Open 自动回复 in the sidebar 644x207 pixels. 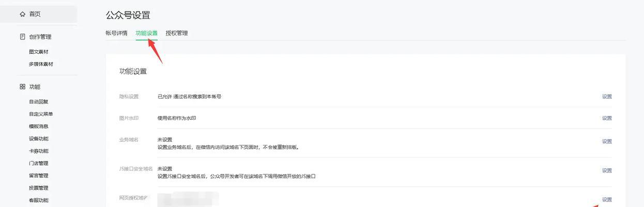click(39, 102)
